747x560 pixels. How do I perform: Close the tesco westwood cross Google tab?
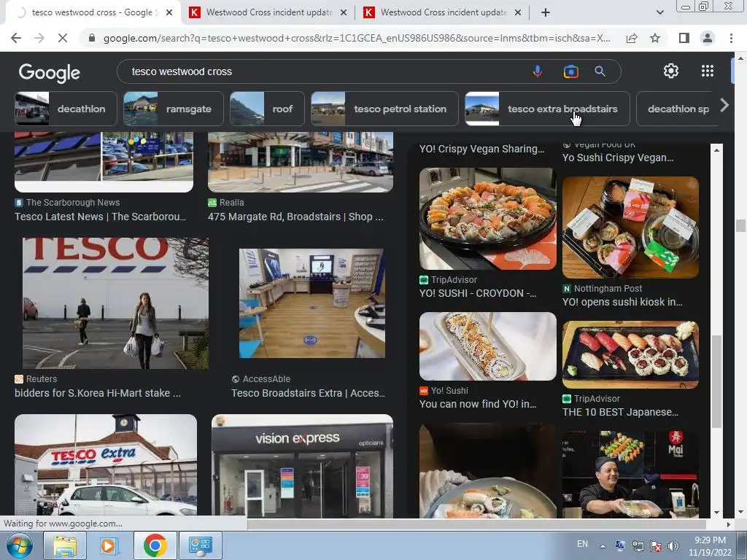(x=169, y=12)
